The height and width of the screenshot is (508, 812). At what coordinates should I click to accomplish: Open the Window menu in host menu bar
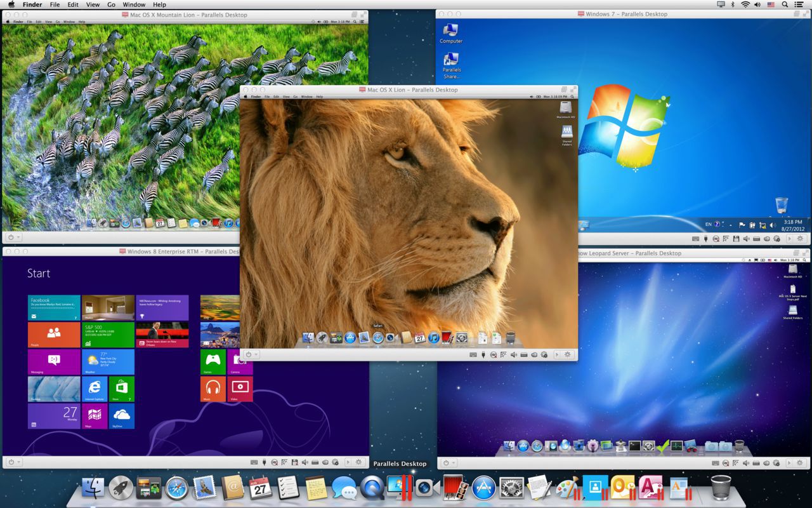[x=134, y=4]
